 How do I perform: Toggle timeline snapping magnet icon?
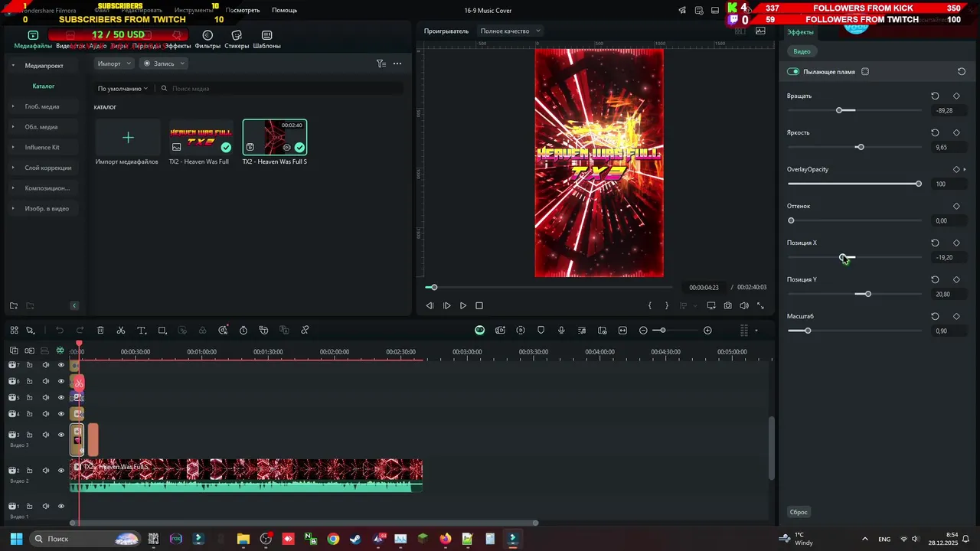click(x=60, y=350)
